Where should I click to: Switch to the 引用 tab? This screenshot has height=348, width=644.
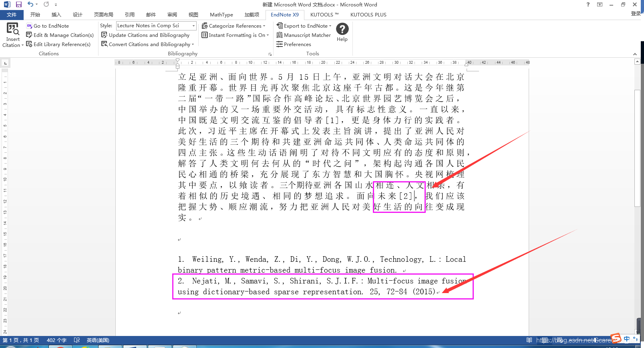click(x=130, y=15)
